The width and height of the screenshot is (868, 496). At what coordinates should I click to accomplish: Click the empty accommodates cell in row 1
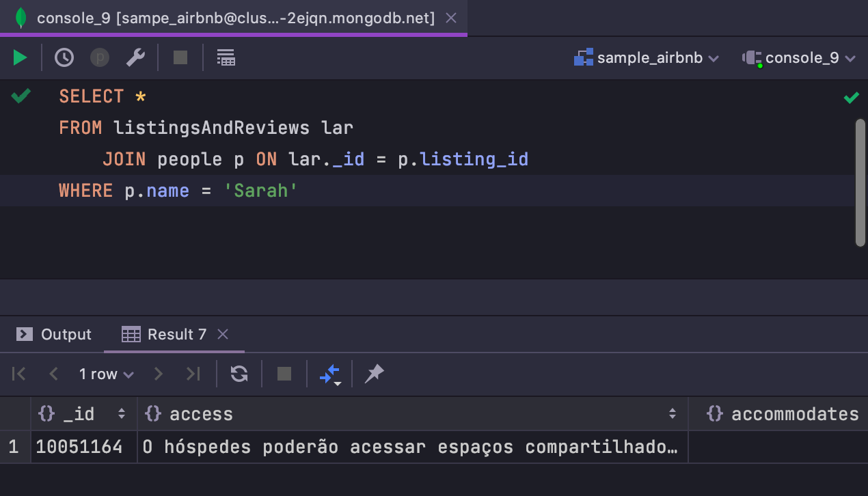tap(778, 447)
